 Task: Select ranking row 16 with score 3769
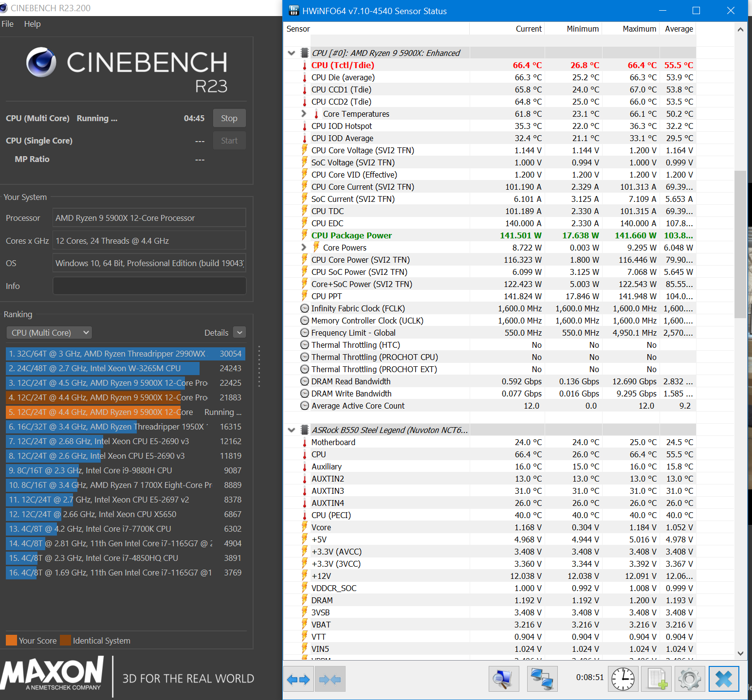point(125,573)
